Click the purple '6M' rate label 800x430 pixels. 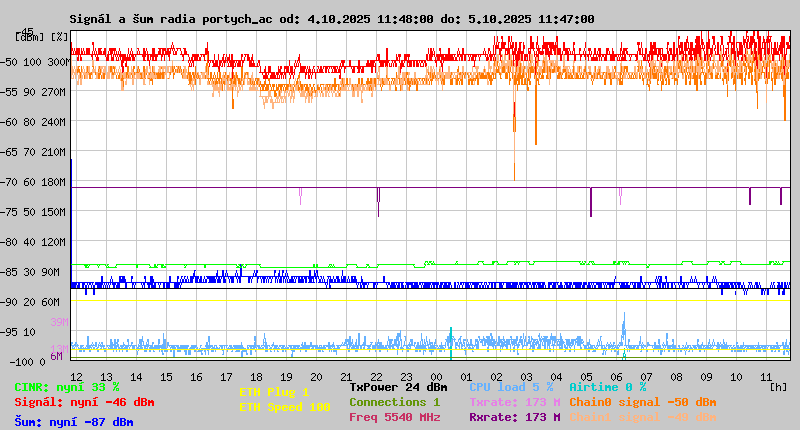[x=56, y=356]
